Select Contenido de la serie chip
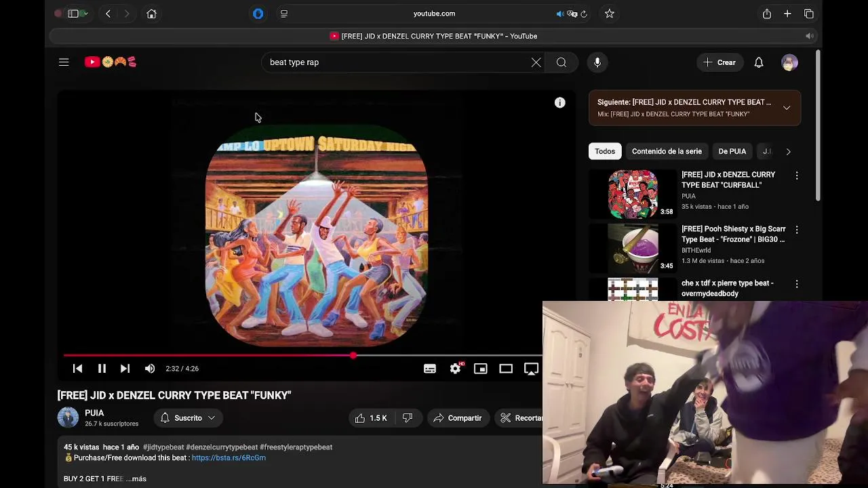The image size is (868, 488). click(667, 151)
